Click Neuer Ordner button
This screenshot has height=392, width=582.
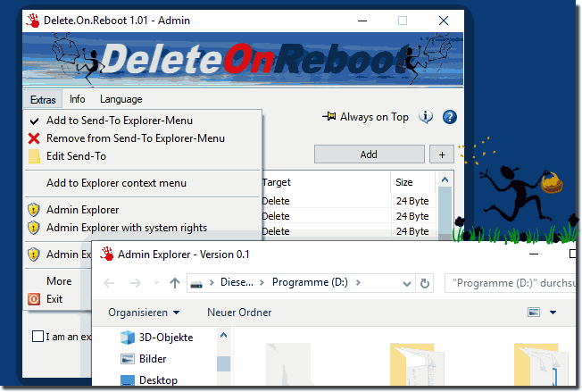point(239,313)
